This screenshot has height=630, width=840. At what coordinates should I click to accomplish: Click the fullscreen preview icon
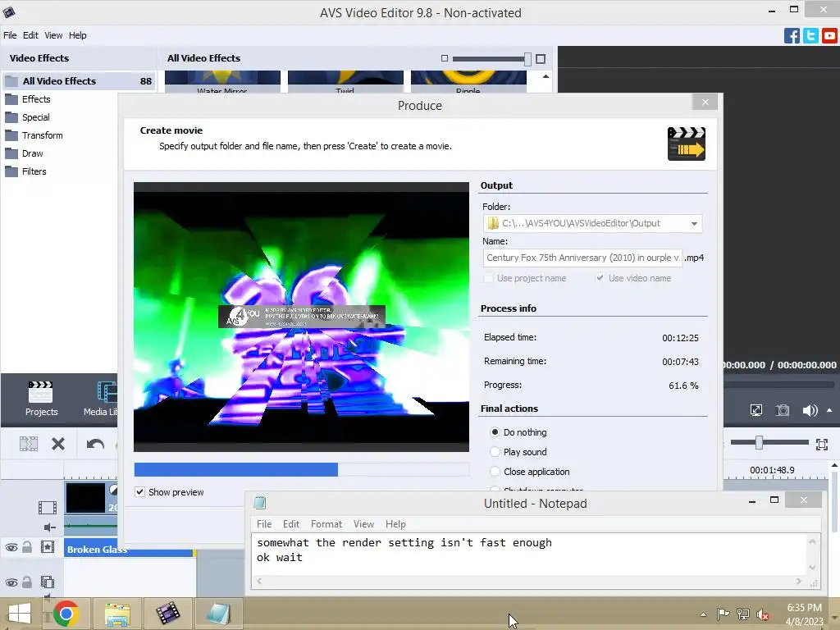[756, 410]
